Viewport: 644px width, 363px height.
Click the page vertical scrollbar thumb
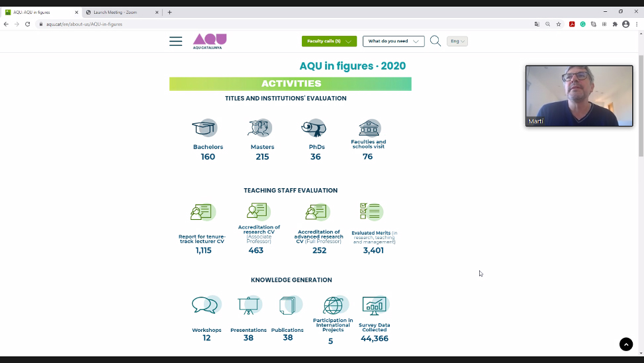pyautogui.click(x=641, y=105)
